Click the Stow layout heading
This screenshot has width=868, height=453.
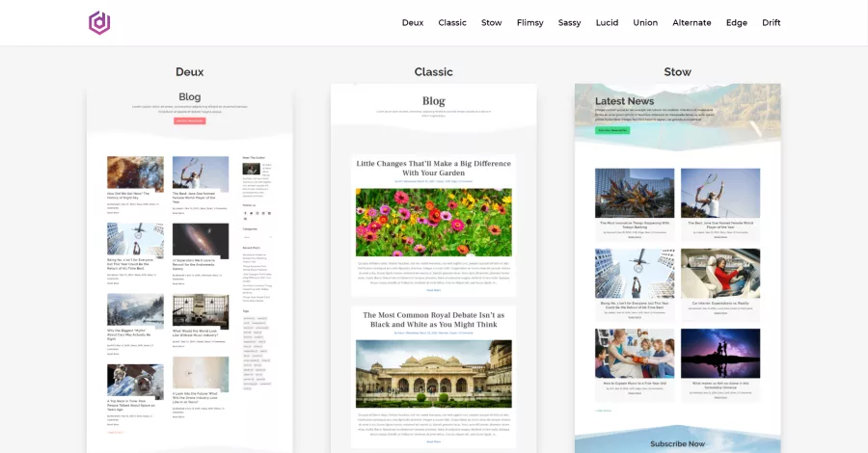pos(678,72)
